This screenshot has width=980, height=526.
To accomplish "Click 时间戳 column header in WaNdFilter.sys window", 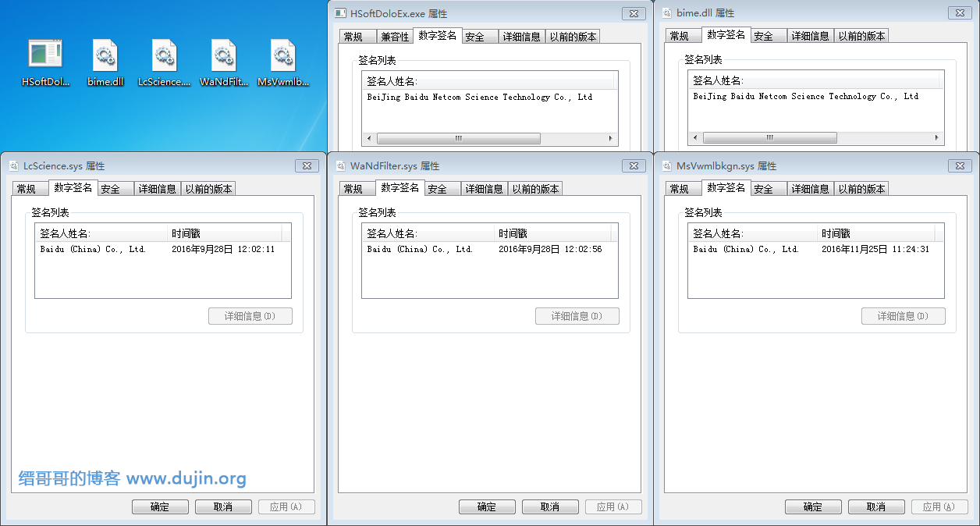I will 552,233.
